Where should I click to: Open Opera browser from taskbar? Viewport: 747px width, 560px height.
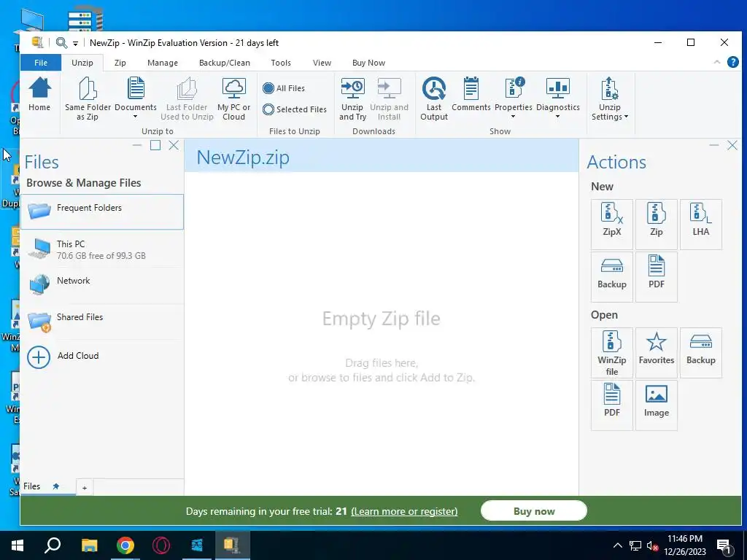coord(161,545)
